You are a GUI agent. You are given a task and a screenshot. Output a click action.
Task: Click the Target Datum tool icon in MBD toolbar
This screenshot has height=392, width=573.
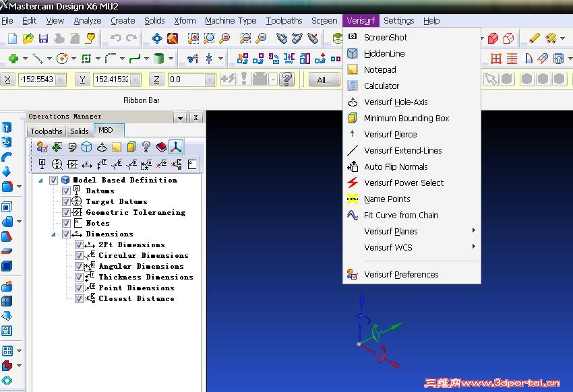[57, 164]
